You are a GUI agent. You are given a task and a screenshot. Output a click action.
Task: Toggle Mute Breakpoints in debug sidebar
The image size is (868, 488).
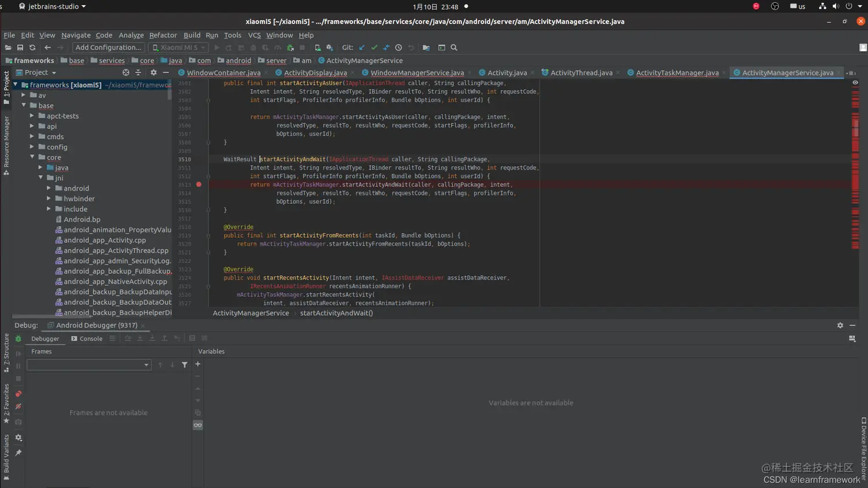[18, 406]
